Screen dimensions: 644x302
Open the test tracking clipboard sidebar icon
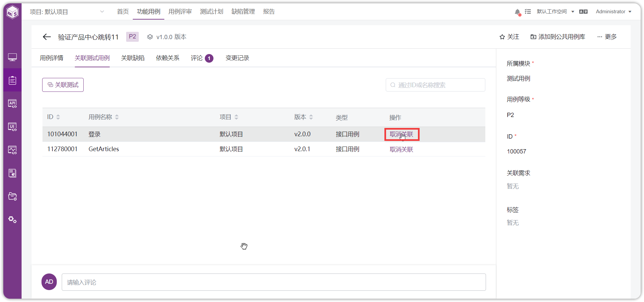(x=13, y=80)
